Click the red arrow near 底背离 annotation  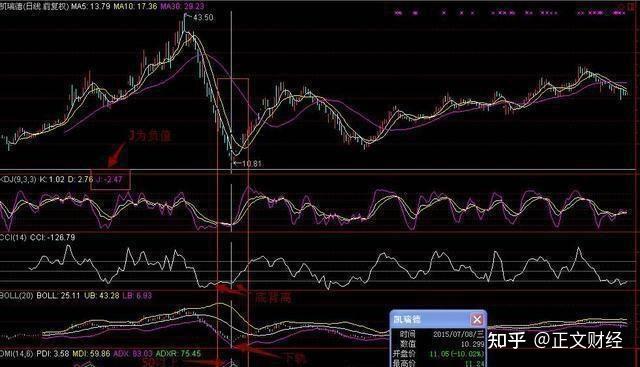tap(231, 289)
